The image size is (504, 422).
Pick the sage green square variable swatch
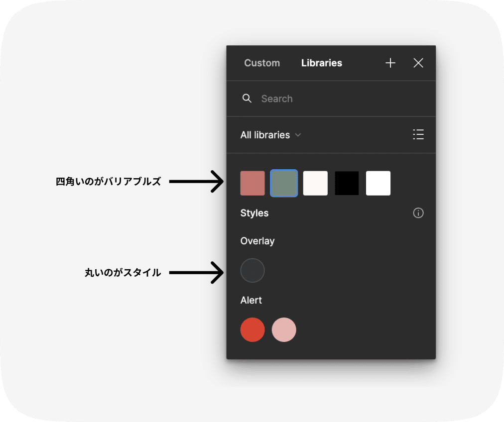[284, 183]
